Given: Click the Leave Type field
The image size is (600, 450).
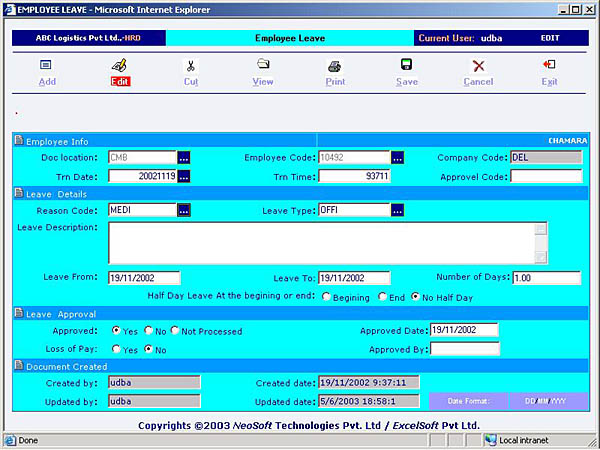Looking at the screenshot, I should click(x=354, y=210).
